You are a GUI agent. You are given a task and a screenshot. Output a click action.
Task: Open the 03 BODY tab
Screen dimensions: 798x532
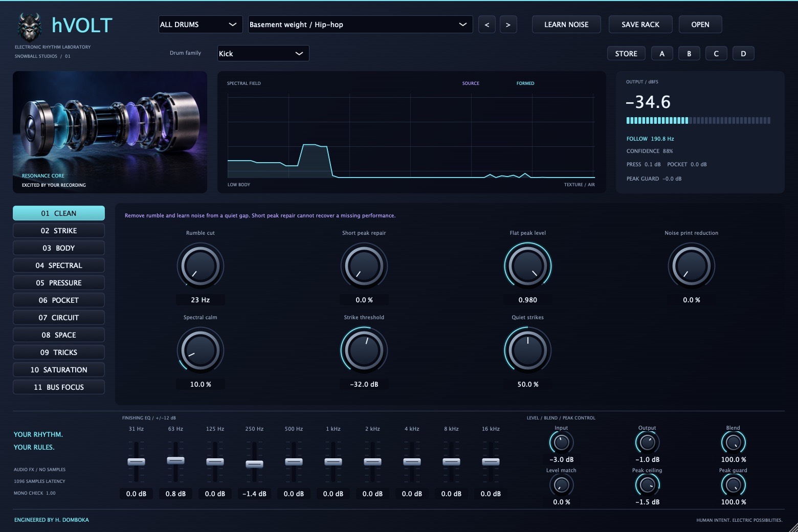click(x=59, y=248)
